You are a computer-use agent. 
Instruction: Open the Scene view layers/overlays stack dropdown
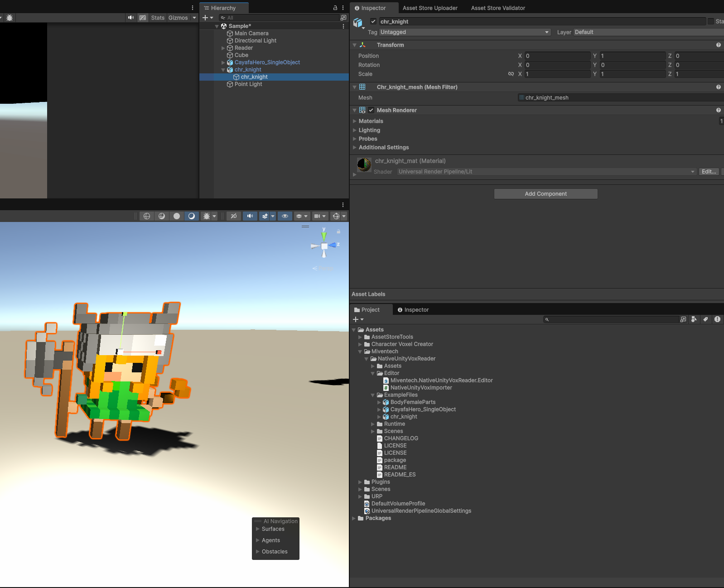tap(302, 216)
